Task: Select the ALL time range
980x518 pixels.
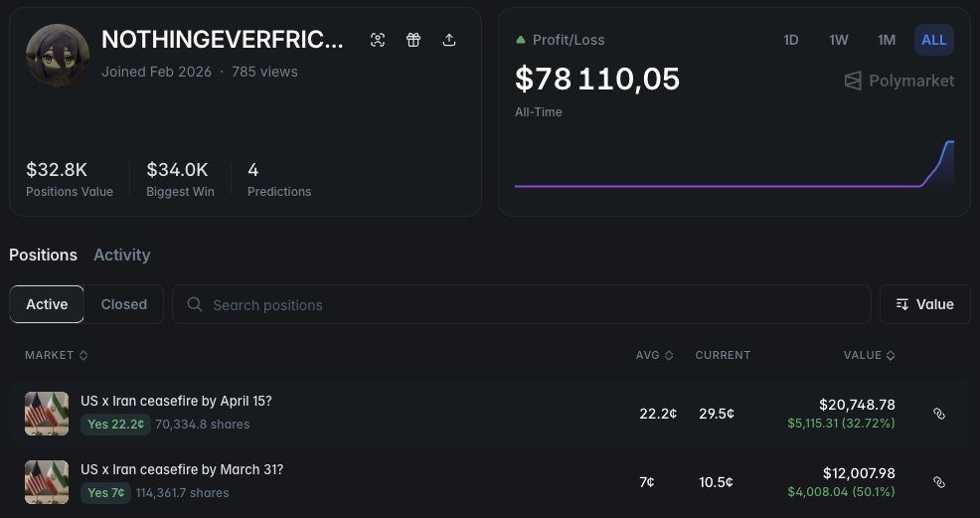Action: [x=933, y=40]
